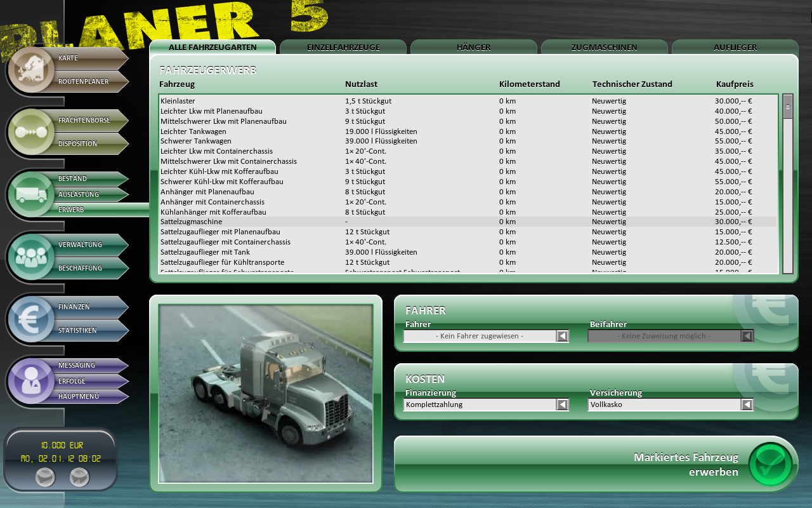The image size is (812, 508).
Task: Select Mittelschwerer Lkw mit Containerchassis row
Action: click(468, 161)
